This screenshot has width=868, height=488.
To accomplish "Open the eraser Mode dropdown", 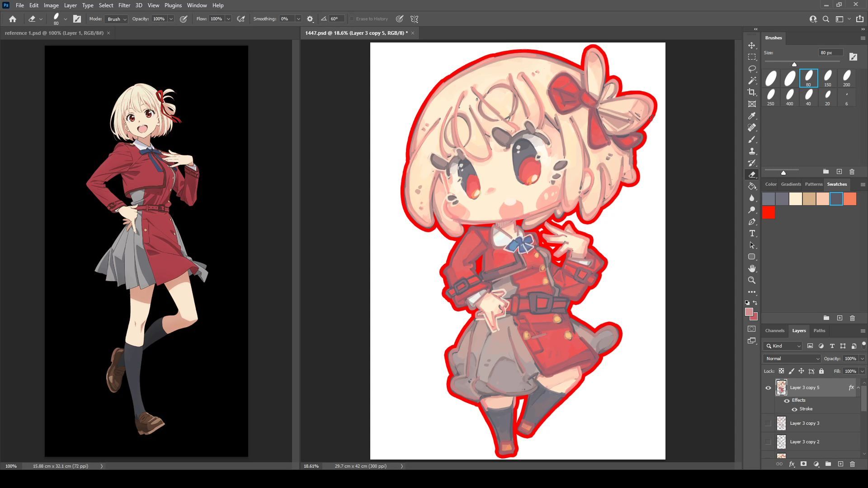I will [116, 19].
